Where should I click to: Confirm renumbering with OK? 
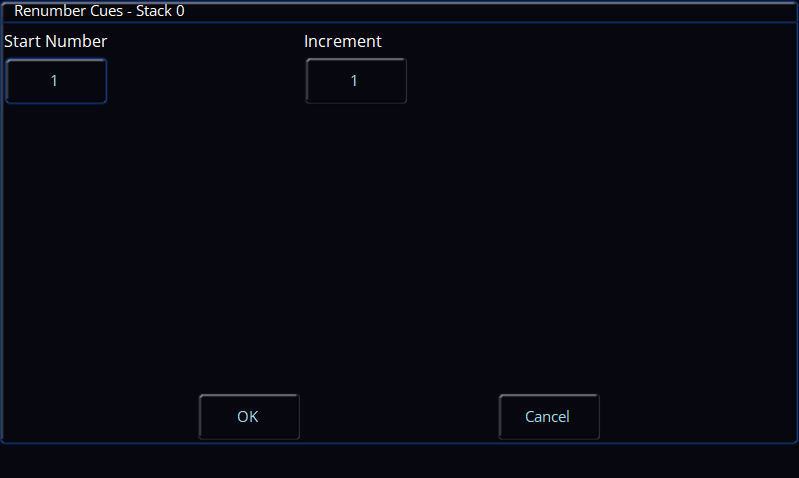click(249, 416)
